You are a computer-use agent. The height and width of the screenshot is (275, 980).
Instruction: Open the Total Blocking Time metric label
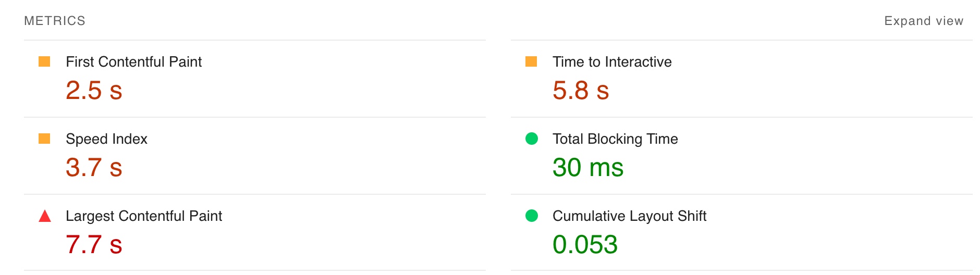[615, 139]
